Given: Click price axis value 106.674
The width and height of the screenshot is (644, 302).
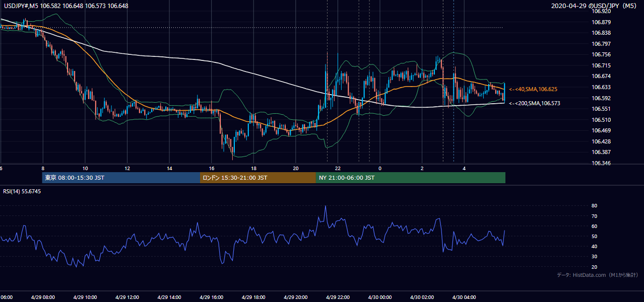Looking at the screenshot, I should [x=601, y=77].
